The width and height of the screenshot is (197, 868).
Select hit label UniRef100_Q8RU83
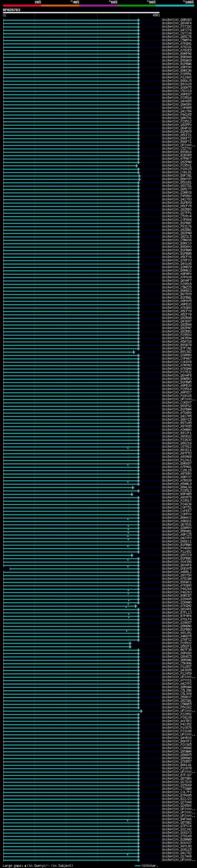177,20
